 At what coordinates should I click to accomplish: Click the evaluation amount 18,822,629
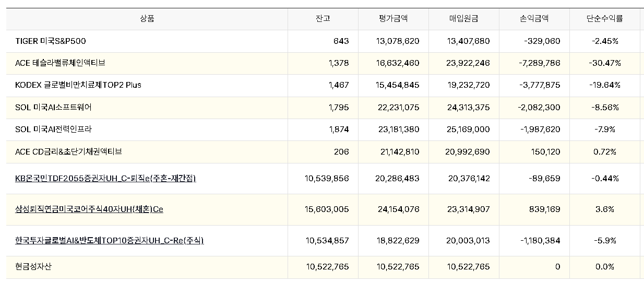[398, 240]
